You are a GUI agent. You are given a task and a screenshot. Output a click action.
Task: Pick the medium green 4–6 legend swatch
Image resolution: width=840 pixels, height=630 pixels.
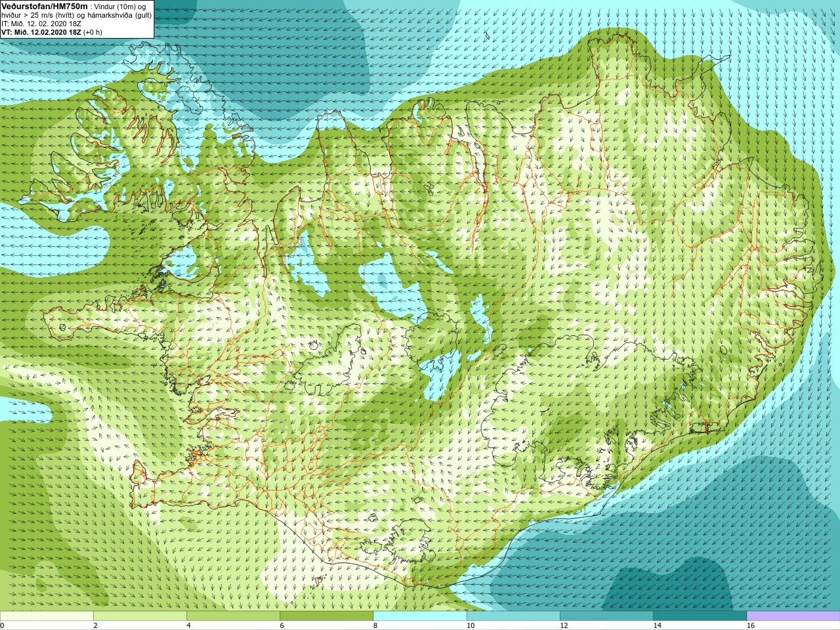233,616
